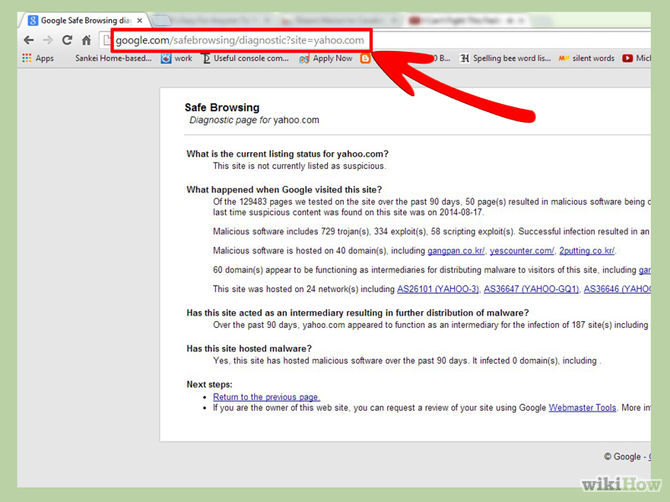Click the Safe Browsing heading text

click(222, 108)
